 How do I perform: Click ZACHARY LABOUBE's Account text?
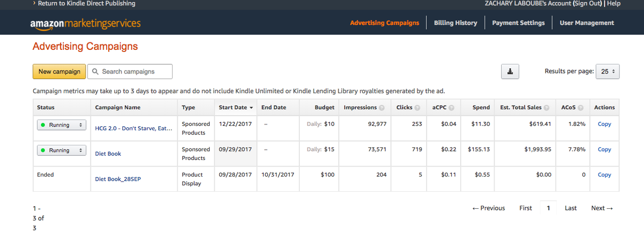coord(529,4)
